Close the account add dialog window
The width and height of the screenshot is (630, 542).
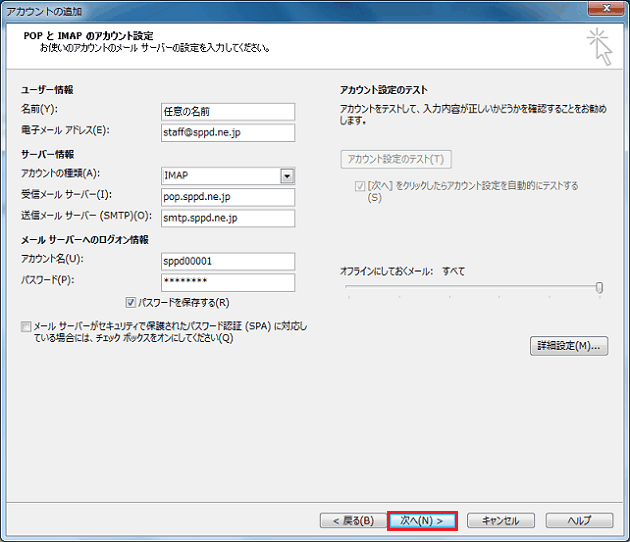coord(607,10)
